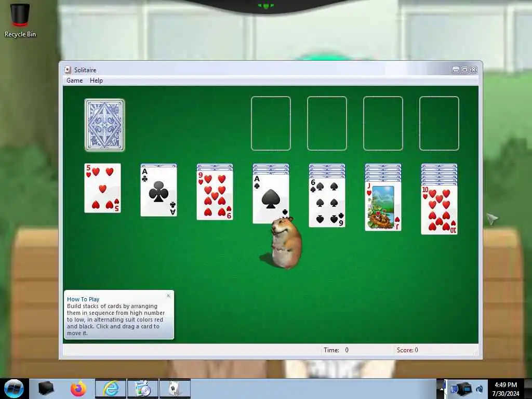This screenshot has height=399, width=532.
Task: Select the 10 of hearts card
Action: pos(440,210)
